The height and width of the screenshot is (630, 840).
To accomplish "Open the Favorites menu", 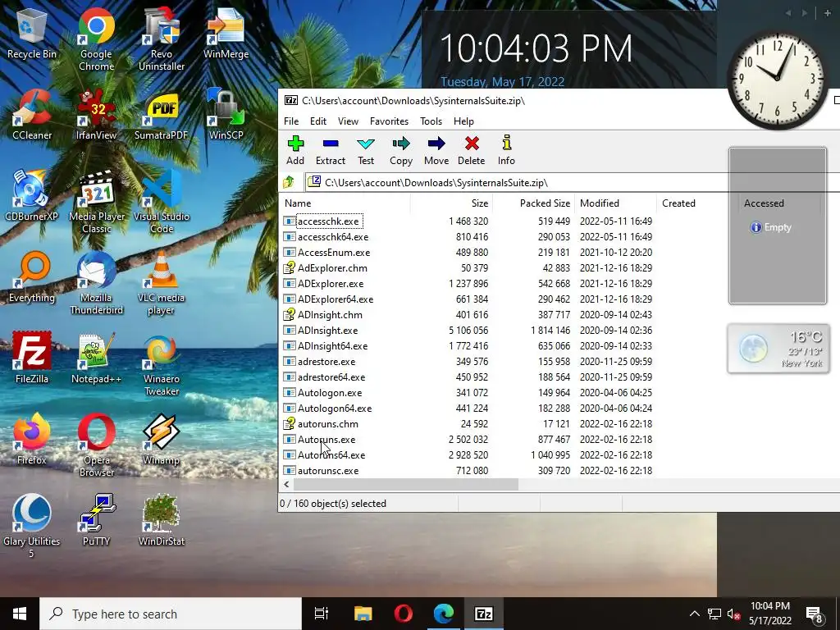I will coord(389,121).
